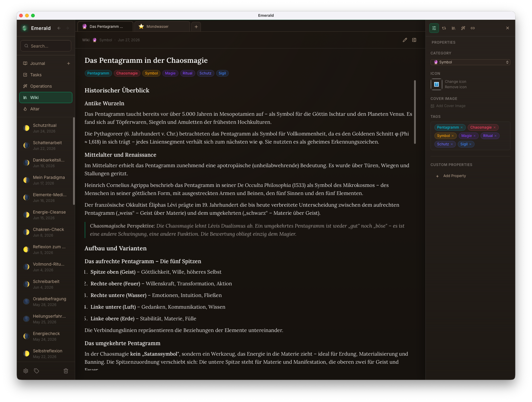The width and height of the screenshot is (532, 402).
Task: Click Add Cover Image
Action: (448, 106)
